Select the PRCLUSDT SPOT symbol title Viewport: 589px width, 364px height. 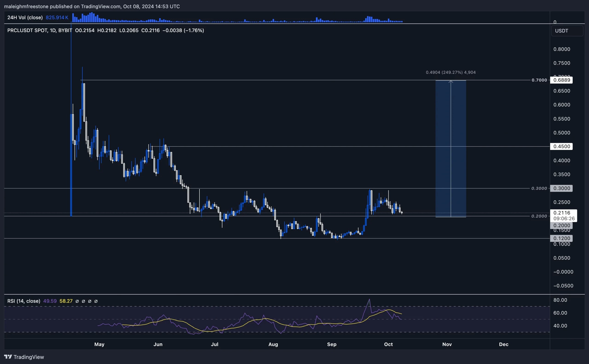tap(27, 30)
